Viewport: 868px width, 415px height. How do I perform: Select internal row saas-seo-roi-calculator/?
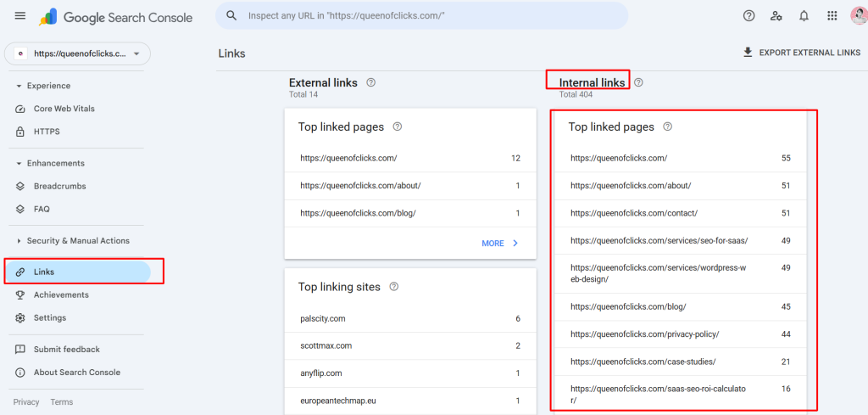coord(681,395)
